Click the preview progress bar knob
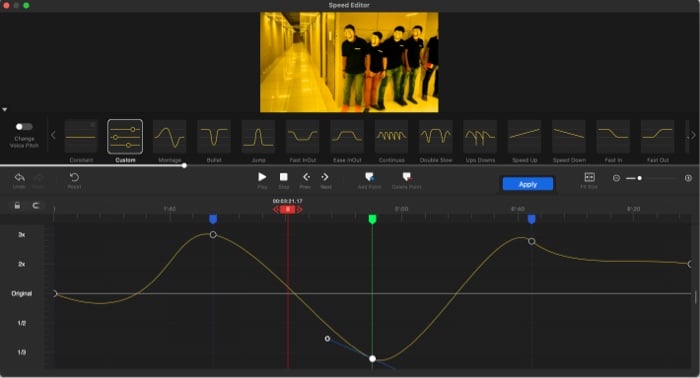The width and height of the screenshot is (700, 378). [184, 166]
